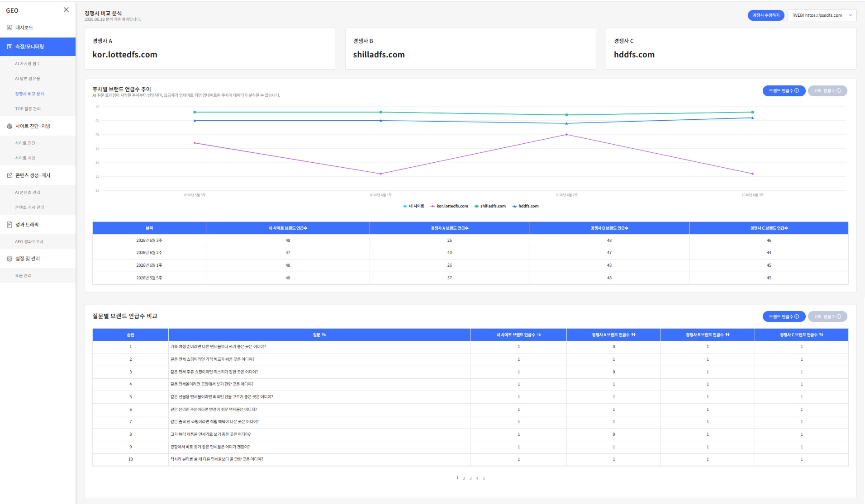865x504 pixels.
Task: Click the 경쟁사 A kor.lottedfs.com card
Action: (x=210, y=49)
